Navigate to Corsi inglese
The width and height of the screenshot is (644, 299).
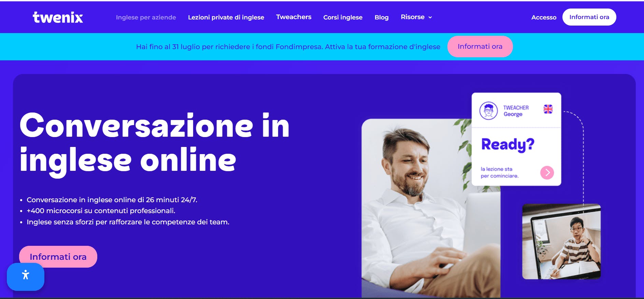point(343,17)
